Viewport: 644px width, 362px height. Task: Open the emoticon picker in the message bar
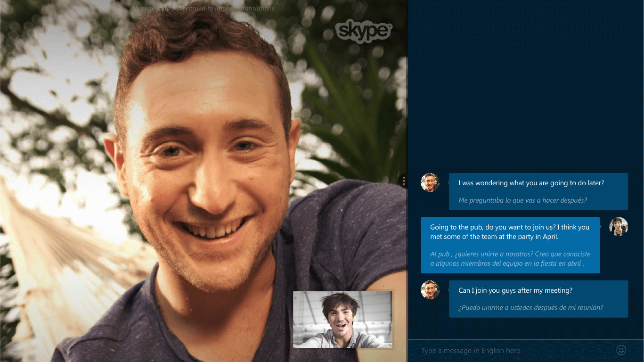click(621, 350)
